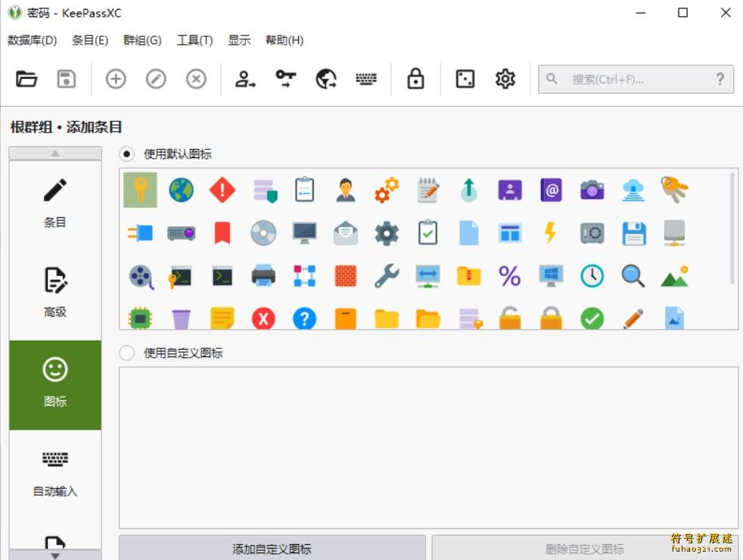Choose the purple trash bin icon
Screen dimensions: 743x560
(x=181, y=319)
